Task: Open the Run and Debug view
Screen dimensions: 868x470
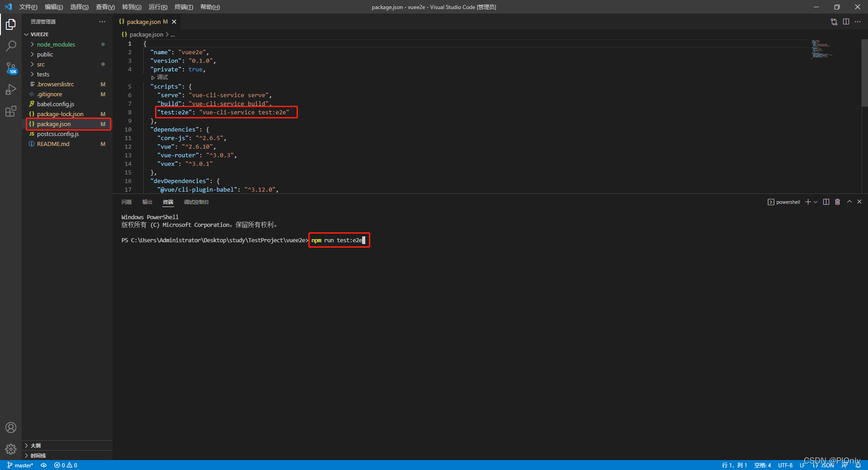Action: coord(11,89)
